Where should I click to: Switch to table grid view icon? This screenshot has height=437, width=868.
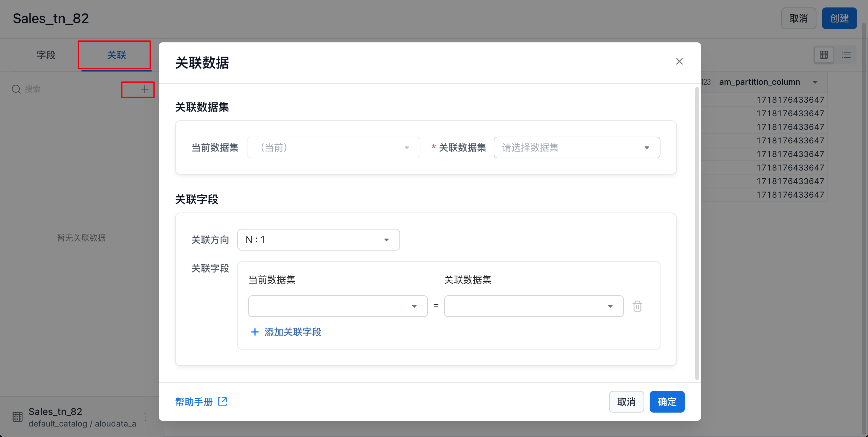[x=824, y=55]
